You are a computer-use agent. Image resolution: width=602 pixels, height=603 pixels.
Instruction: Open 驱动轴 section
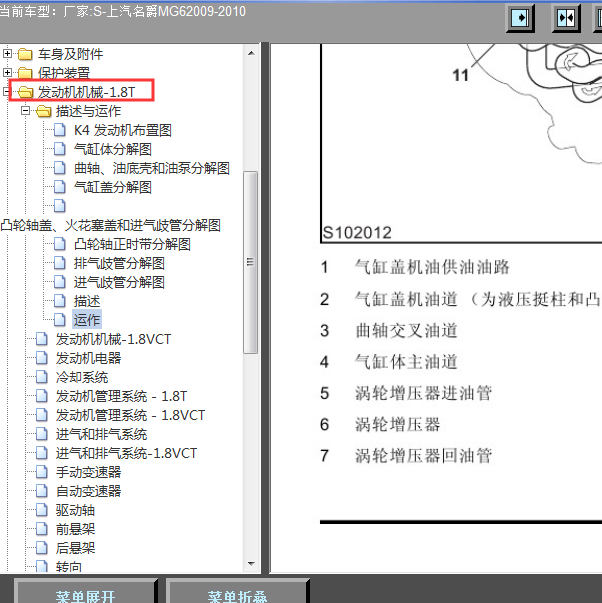pos(75,510)
